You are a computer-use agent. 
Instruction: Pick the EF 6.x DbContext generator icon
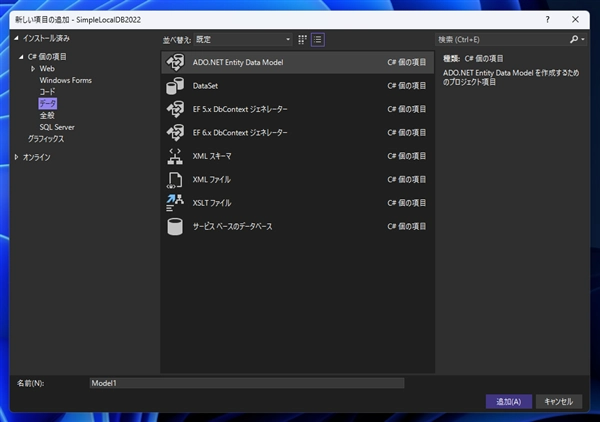175,133
